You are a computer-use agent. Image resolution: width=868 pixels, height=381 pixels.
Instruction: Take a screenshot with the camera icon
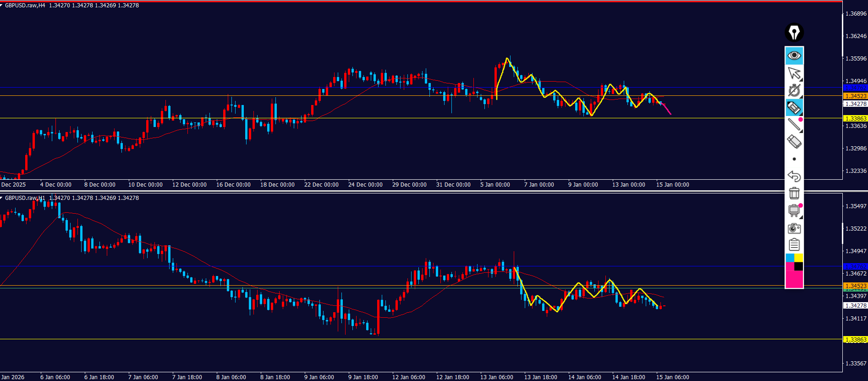tap(794, 228)
